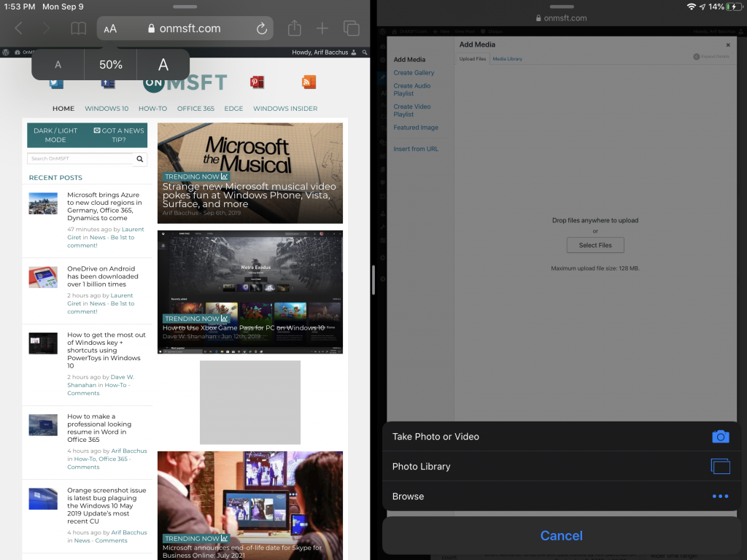Open the orange RSS feed icon

point(309,82)
